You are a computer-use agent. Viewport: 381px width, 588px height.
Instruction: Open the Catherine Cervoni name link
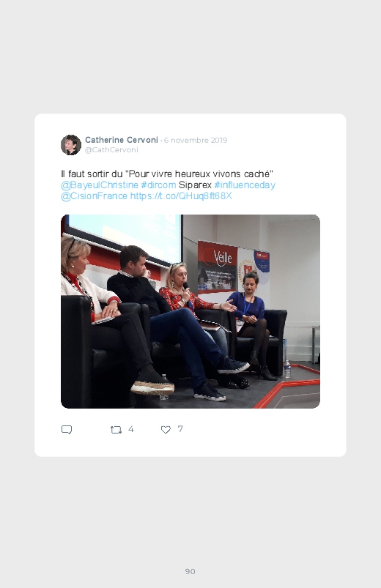121,140
